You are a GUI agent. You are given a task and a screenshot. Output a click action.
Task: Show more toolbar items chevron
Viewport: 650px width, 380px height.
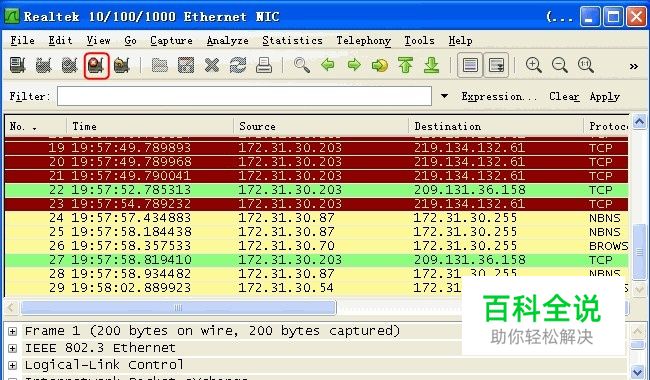pos(633,66)
